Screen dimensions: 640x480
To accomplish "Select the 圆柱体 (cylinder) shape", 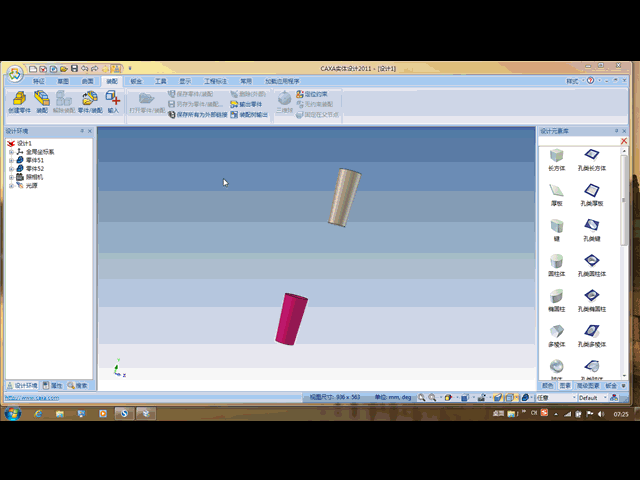I will pyautogui.click(x=556, y=265).
